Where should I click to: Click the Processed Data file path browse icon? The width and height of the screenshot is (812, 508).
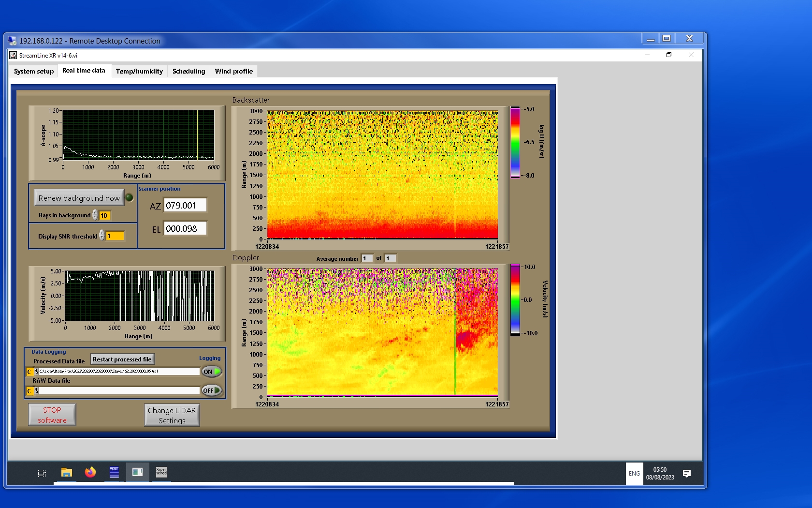coord(36,372)
